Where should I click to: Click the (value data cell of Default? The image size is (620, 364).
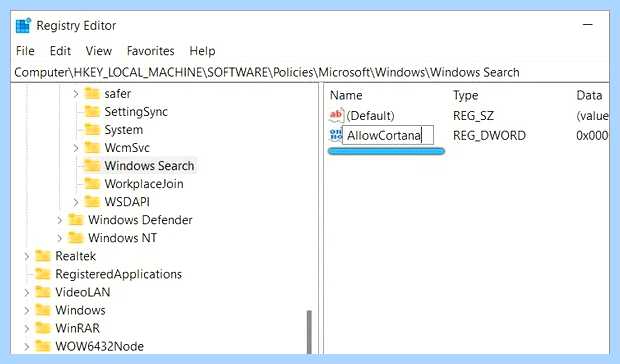(x=592, y=116)
